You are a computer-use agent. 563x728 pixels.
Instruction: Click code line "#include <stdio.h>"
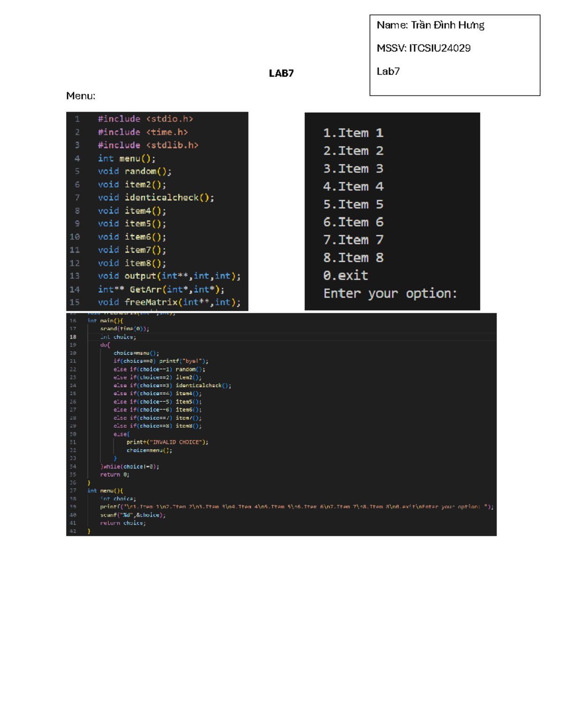click(145, 119)
